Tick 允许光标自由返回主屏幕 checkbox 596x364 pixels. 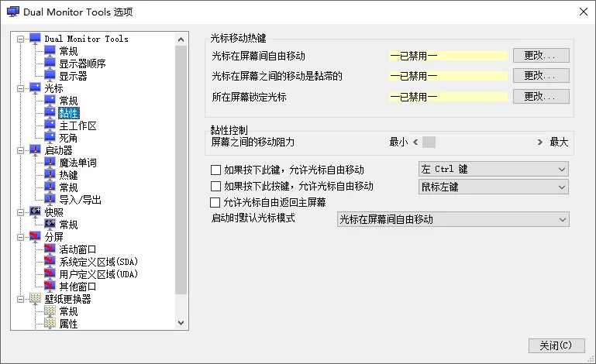(x=215, y=202)
